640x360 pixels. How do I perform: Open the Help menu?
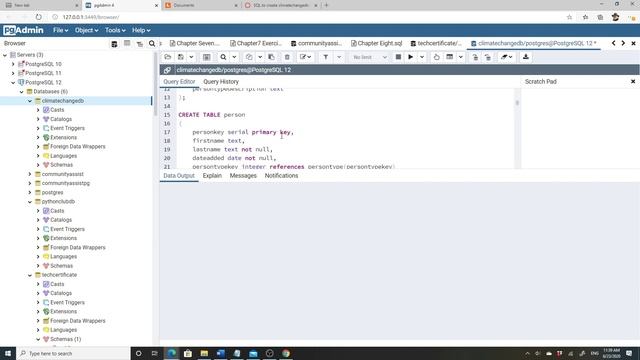pyautogui.click(x=141, y=30)
